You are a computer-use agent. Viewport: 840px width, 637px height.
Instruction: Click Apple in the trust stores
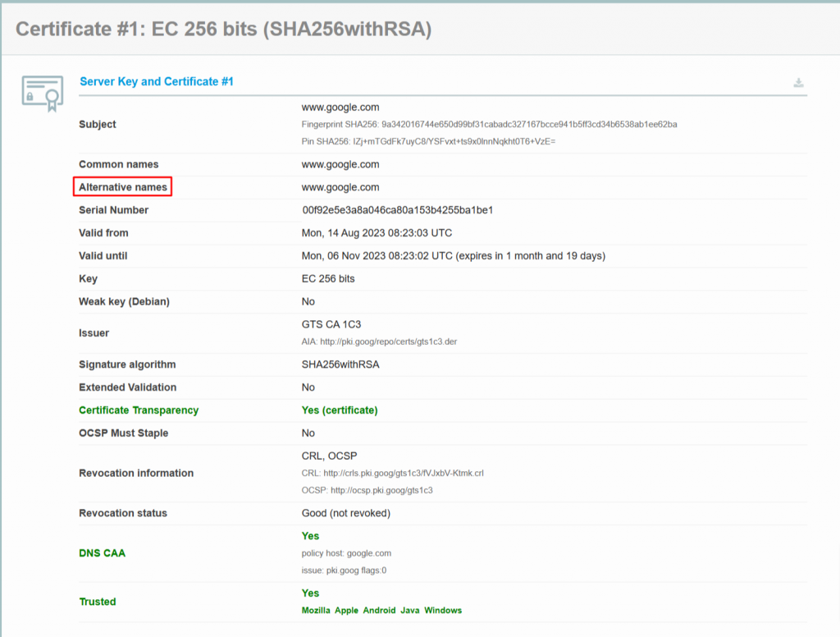347,610
